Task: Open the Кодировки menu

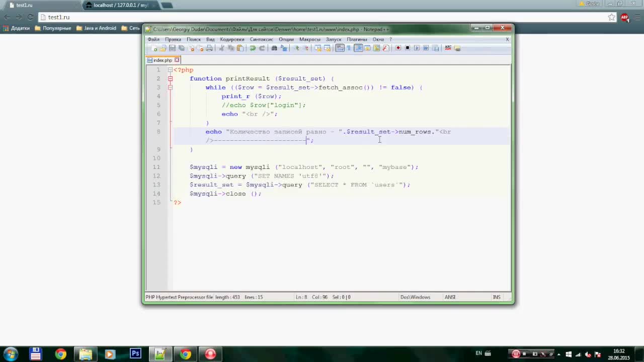Action: [232, 39]
